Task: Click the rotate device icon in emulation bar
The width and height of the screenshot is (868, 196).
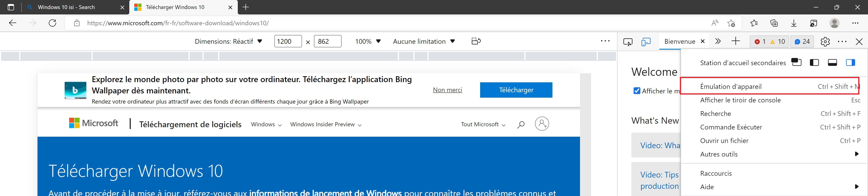Action: 476,41
